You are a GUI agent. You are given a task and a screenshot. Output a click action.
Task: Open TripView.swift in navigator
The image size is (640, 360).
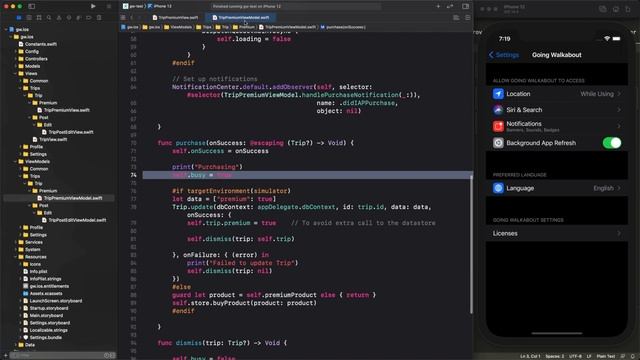pos(50,140)
